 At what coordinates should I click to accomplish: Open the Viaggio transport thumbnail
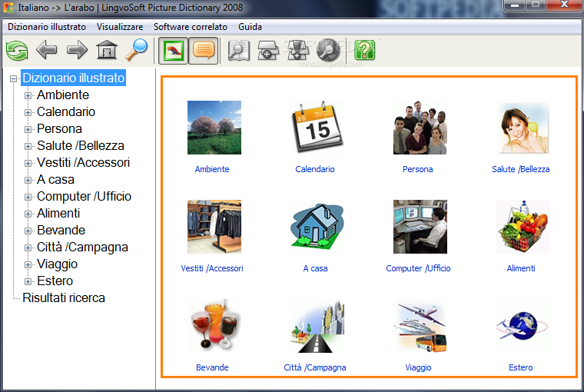pyautogui.click(x=420, y=326)
